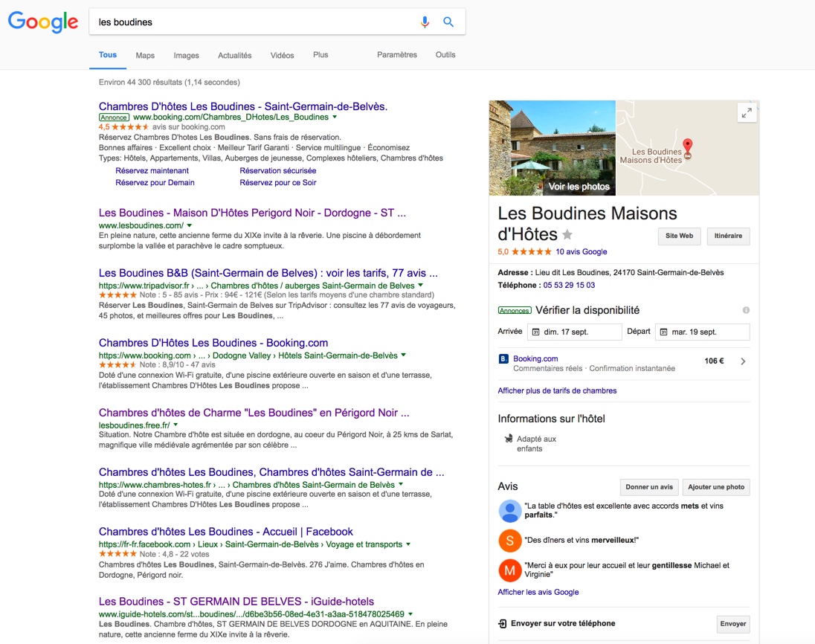Click the voice search microphone icon
The image size is (815, 644).
(x=425, y=22)
